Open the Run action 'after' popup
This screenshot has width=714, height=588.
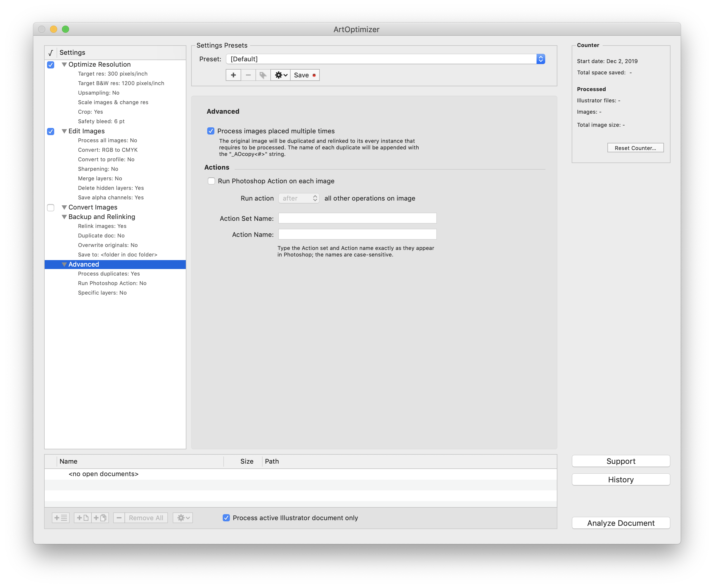[x=299, y=198]
